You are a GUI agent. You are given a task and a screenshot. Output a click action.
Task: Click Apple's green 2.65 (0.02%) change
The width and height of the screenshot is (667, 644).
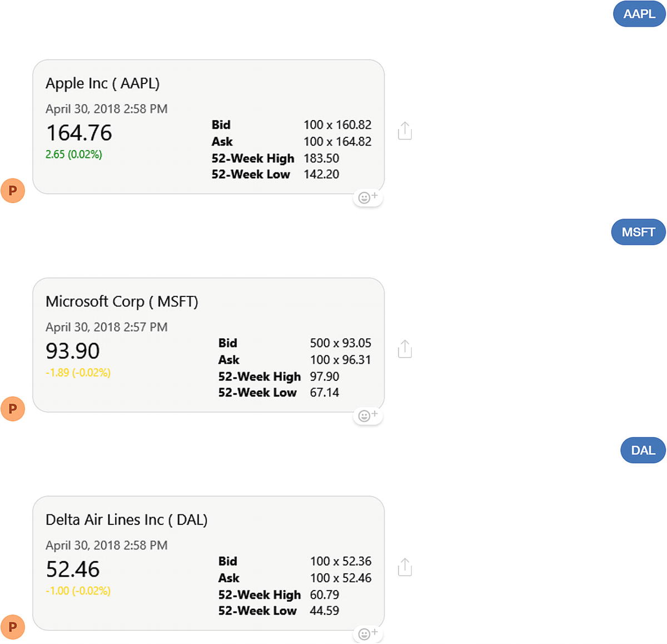[74, 155]
